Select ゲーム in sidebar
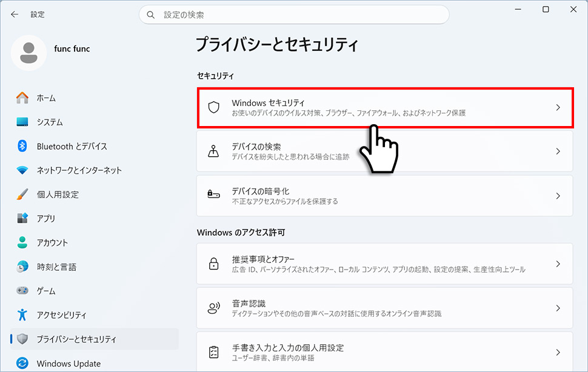The image size is (588, 372). click(x=94, y=291)
